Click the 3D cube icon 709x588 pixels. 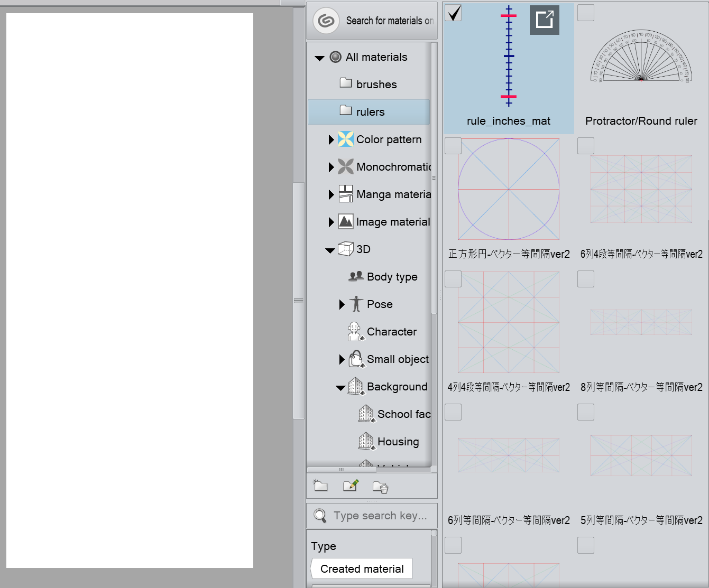346,249
